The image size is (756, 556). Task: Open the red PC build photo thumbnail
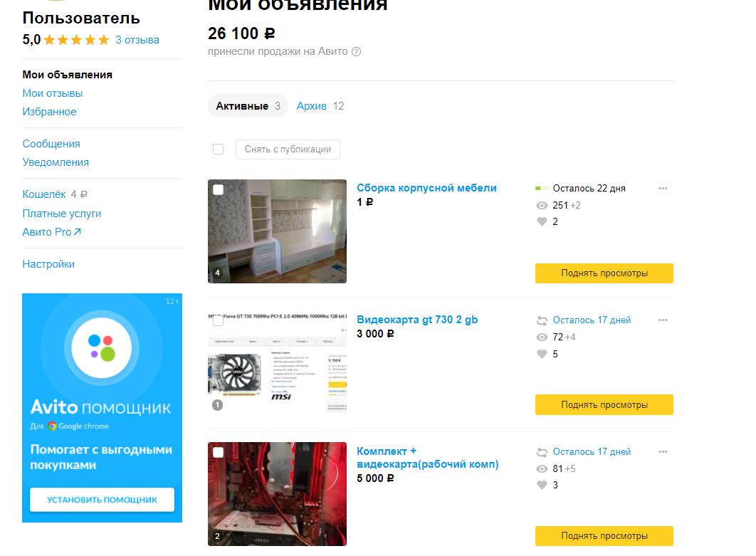[277, 494]
